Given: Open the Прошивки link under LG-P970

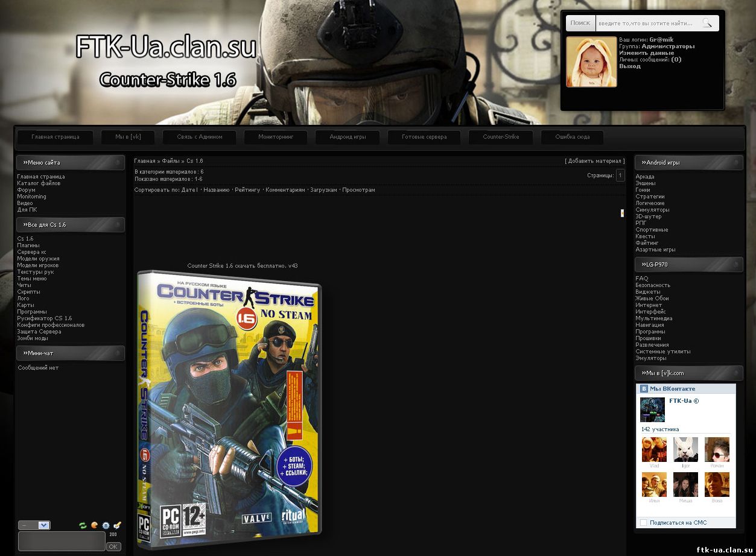Looking at the screenshot, I should click(649, 338).
